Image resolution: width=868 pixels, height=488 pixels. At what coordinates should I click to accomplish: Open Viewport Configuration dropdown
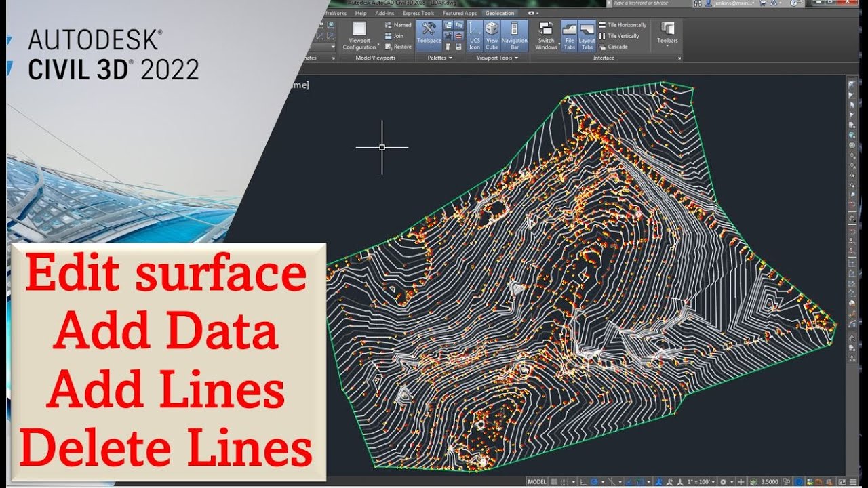click(x=359, y=35)
